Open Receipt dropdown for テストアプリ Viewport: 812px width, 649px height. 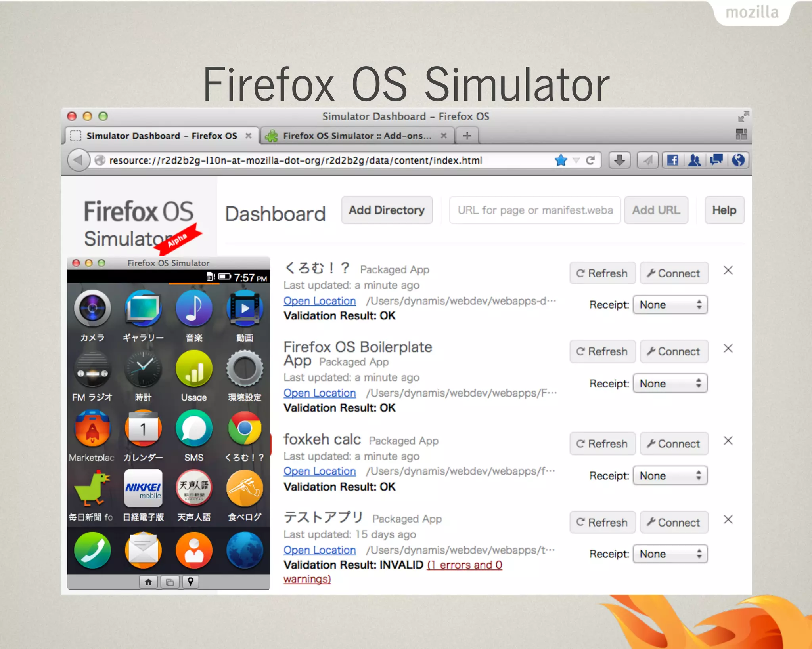(670, 554)
